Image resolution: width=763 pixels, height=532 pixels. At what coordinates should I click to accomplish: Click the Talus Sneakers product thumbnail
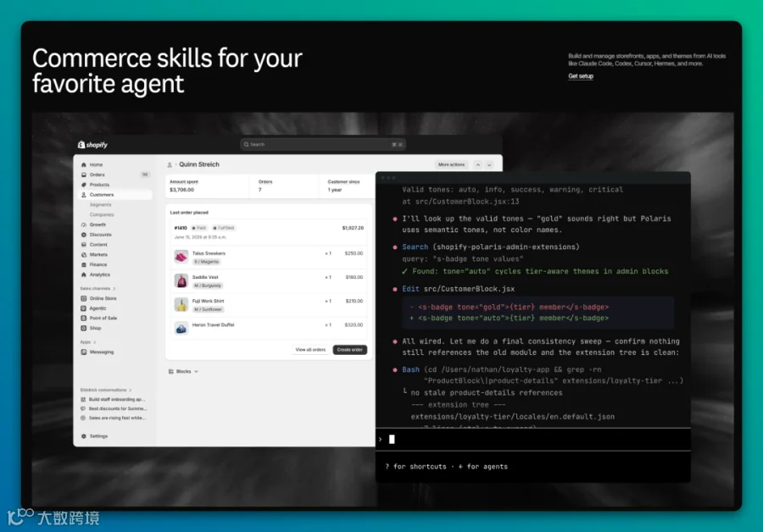point(181,257)
